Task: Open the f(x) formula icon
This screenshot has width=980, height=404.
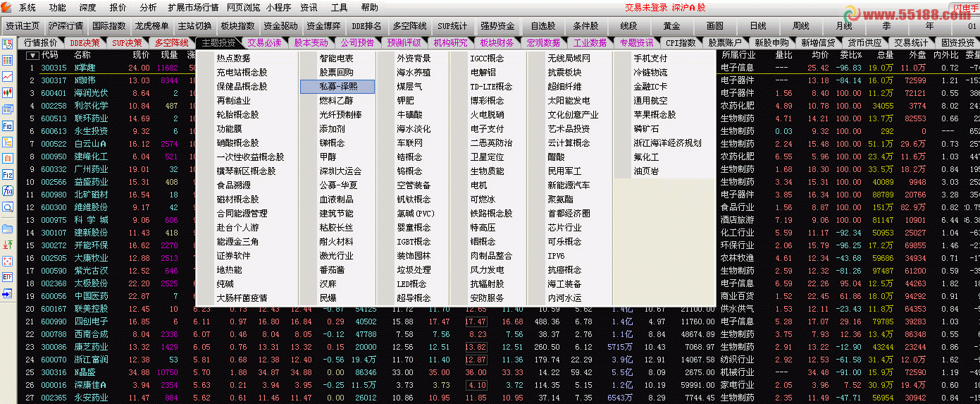Action: point(8,190)
